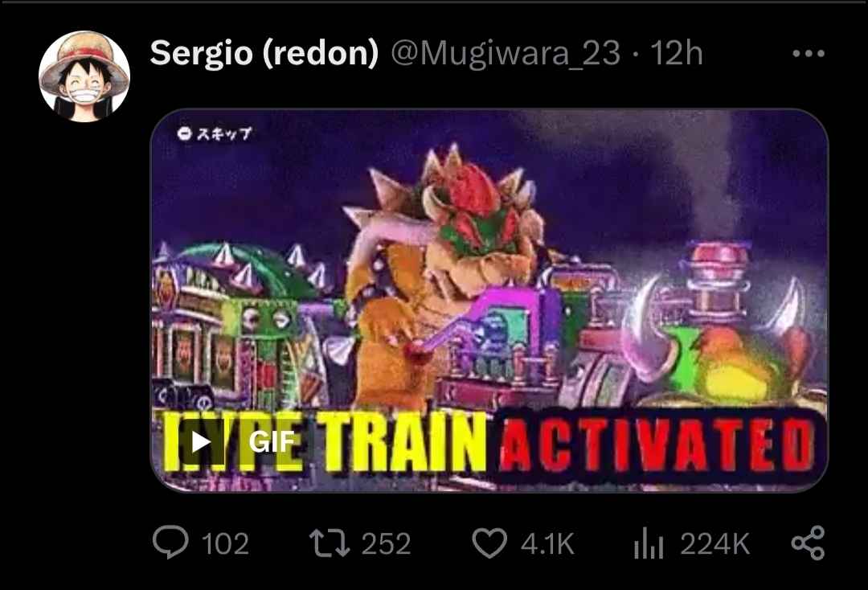Click the 252 reposts count

386,543
